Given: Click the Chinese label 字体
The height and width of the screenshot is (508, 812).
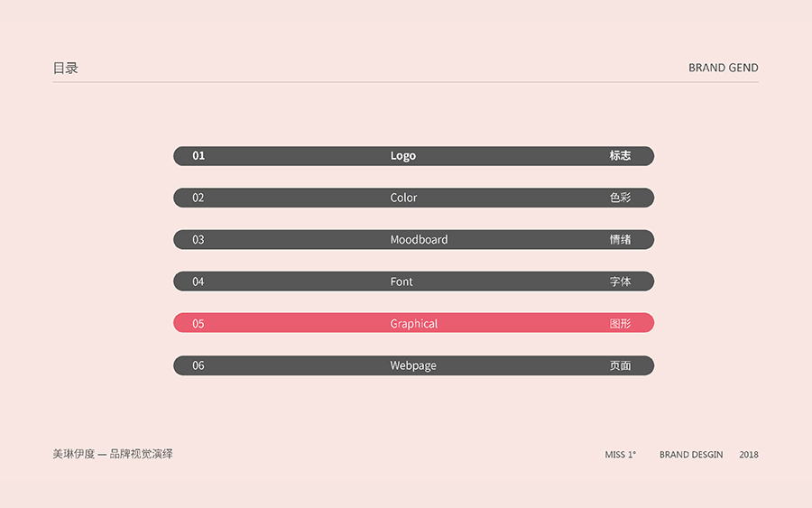Looking at the screenshot, I should coord(620,282).
